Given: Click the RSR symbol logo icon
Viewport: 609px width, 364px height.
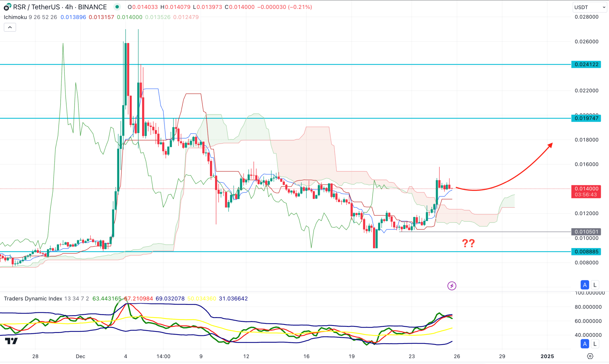Looking at the screenshot, I should (x=7, y=7).
